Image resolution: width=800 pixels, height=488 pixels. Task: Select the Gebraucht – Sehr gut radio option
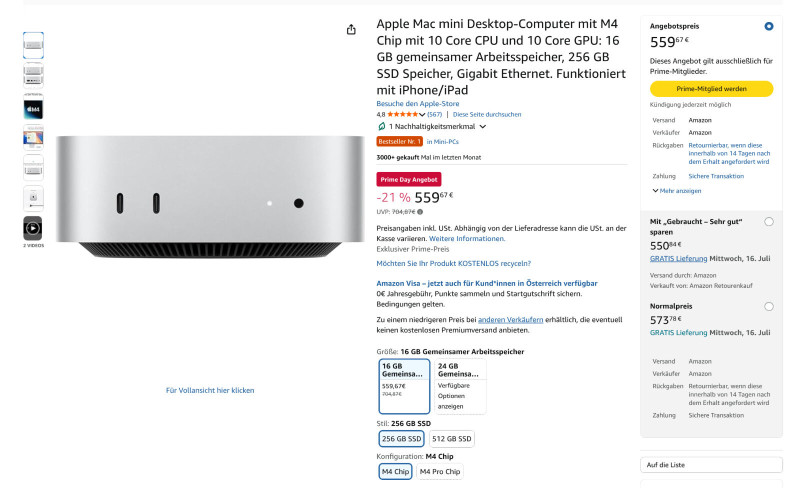(769, 222)
